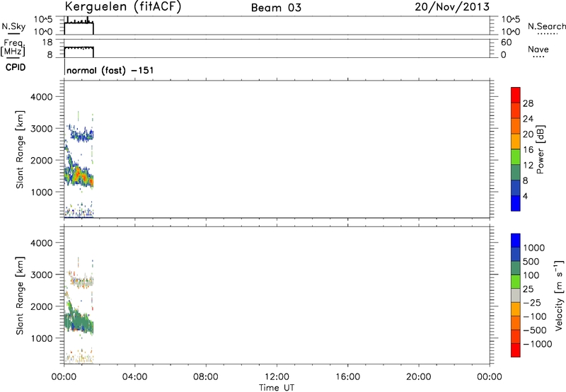Screen dimensions: 566x392
Task: Click the 20:00 time tick label
Action: [x=418, y=377]
